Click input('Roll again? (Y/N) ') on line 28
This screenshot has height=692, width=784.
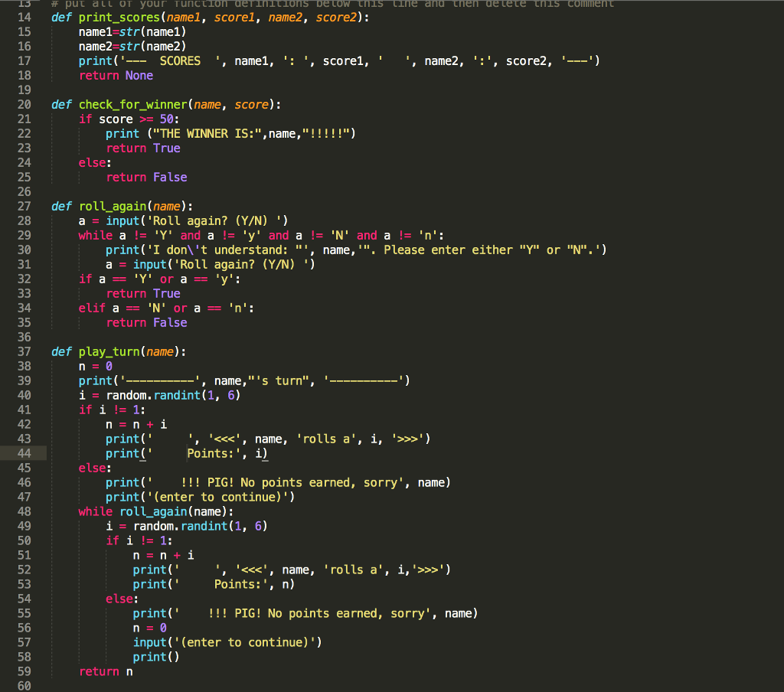click(x=197, y=221)
